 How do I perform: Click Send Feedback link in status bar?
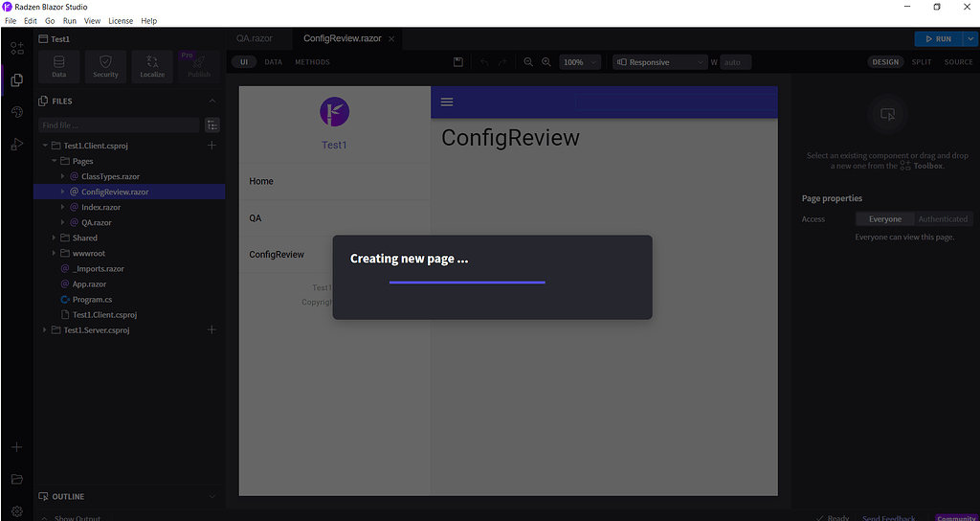889,518
